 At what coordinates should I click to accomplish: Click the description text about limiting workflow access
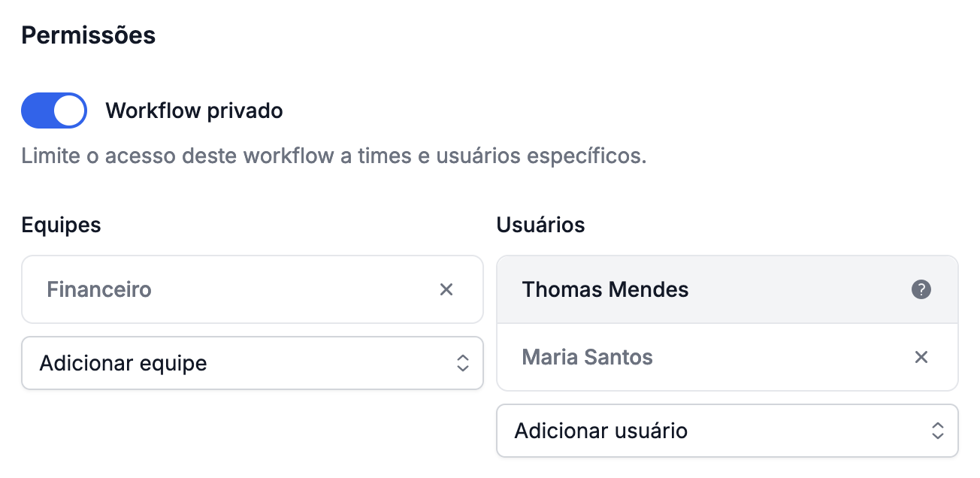point(334,157)
